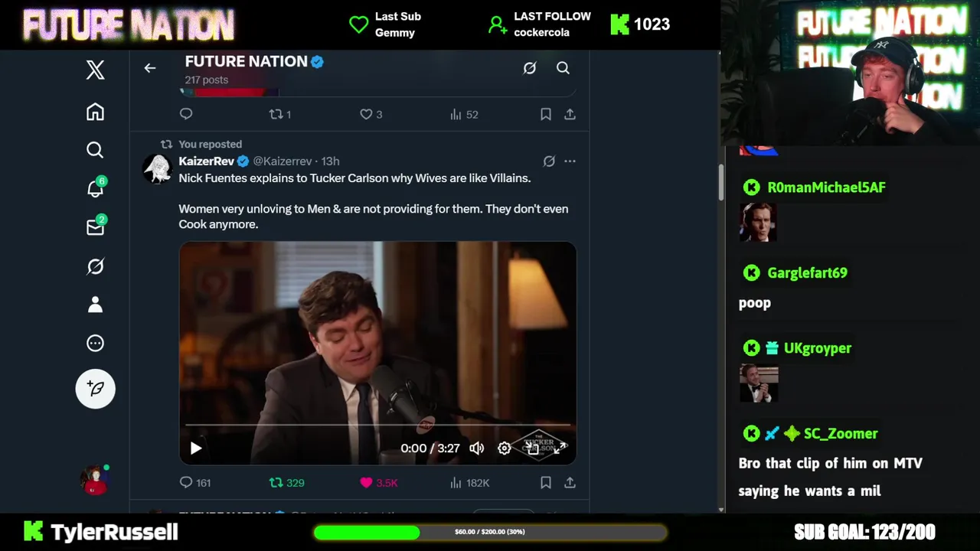Click the X logo in the sidebar
The image size is (980, 551).
(95, 70)
